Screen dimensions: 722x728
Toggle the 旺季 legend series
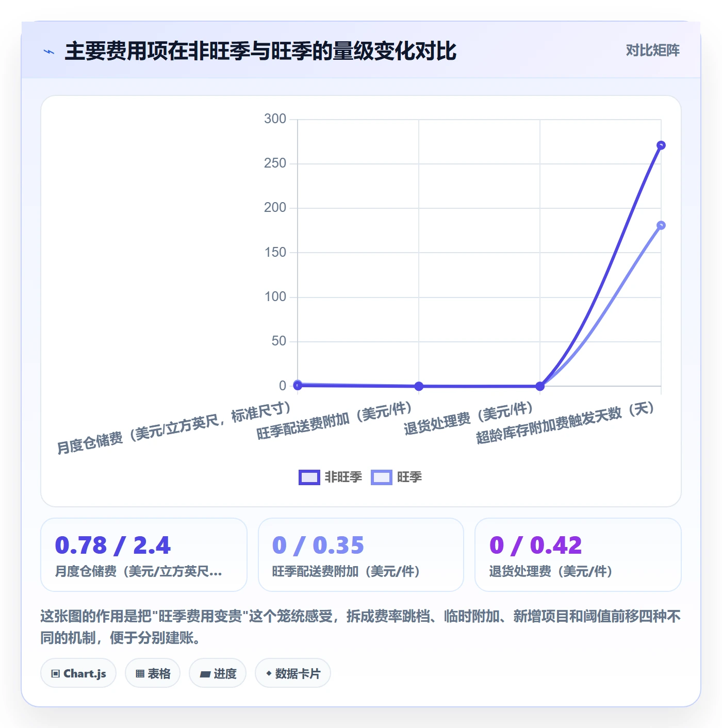coord(397,477)
